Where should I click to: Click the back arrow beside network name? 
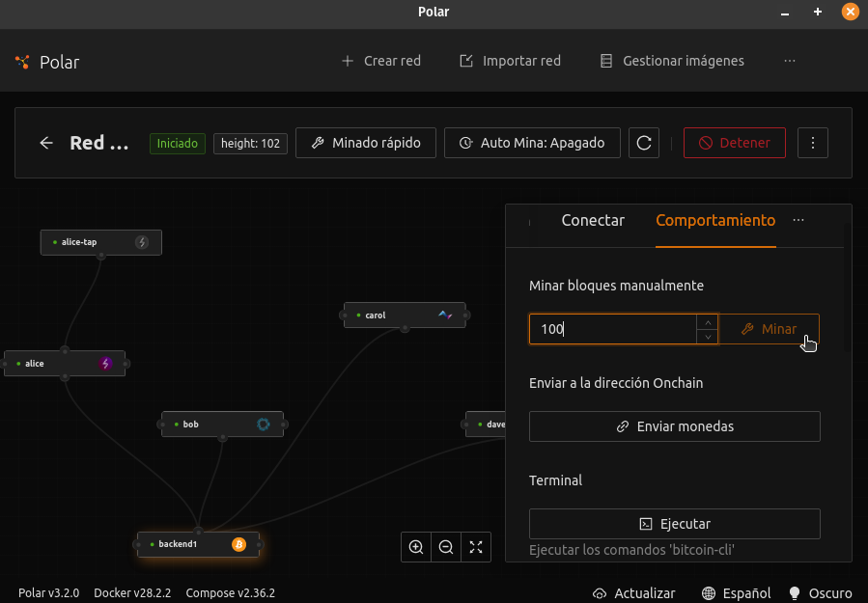point(46,143)
